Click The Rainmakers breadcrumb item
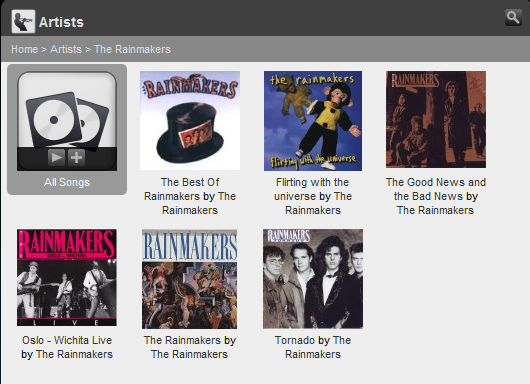 point(132,49)
